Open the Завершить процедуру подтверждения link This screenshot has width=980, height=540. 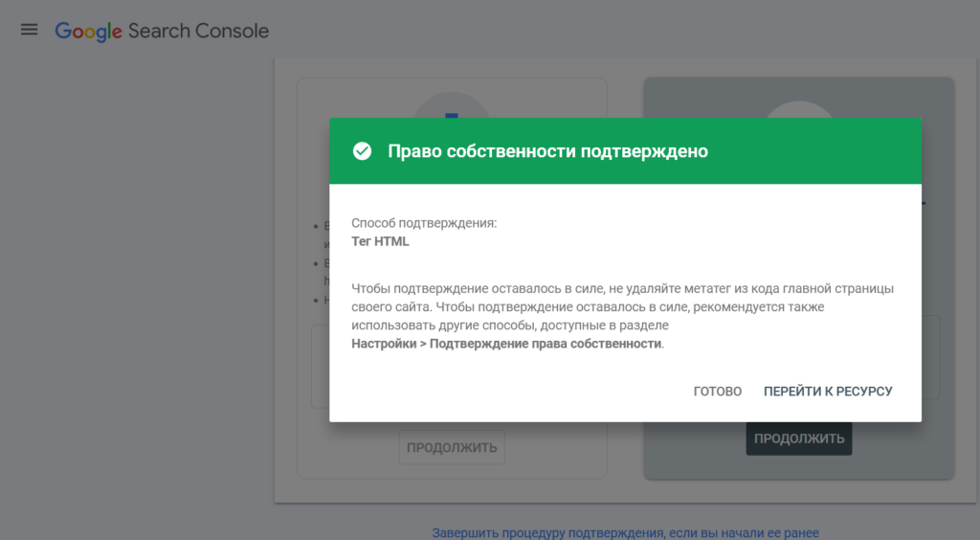pyautogui.click(x=625, y=533)
